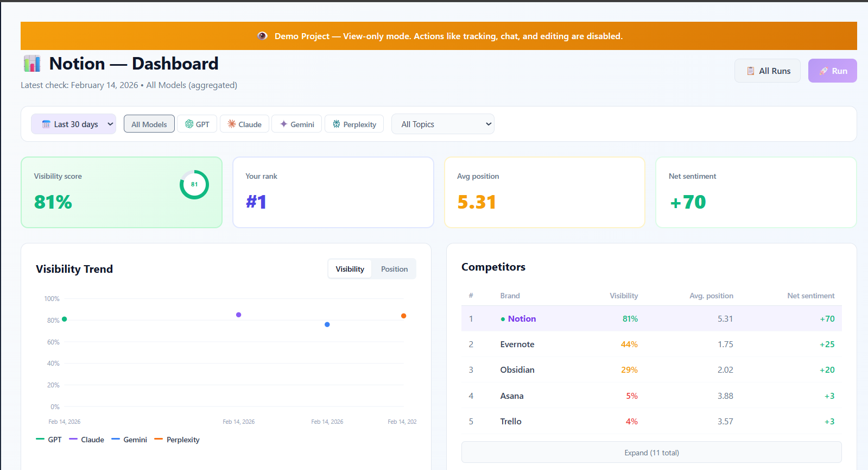Click the eye icon in the demo banner

(x=262, y=36)
